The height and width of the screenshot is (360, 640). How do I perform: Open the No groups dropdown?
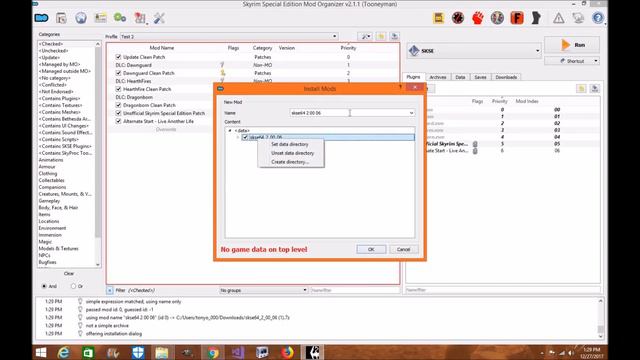point(264,290)
